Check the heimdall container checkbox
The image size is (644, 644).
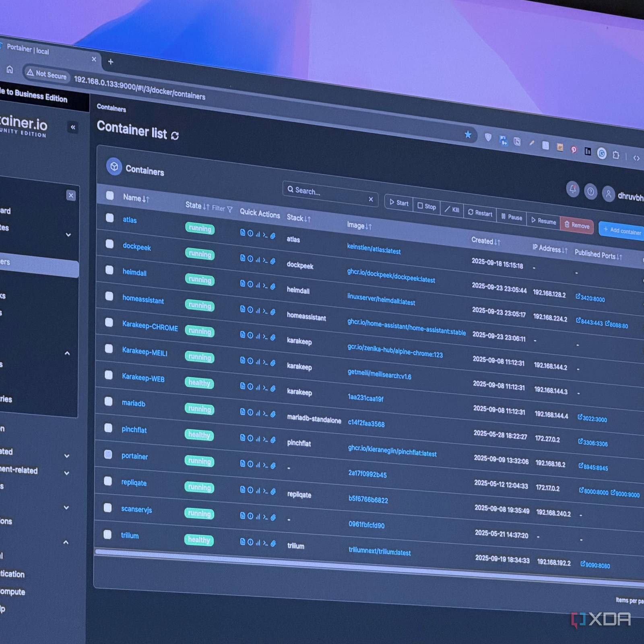(109, 270)
